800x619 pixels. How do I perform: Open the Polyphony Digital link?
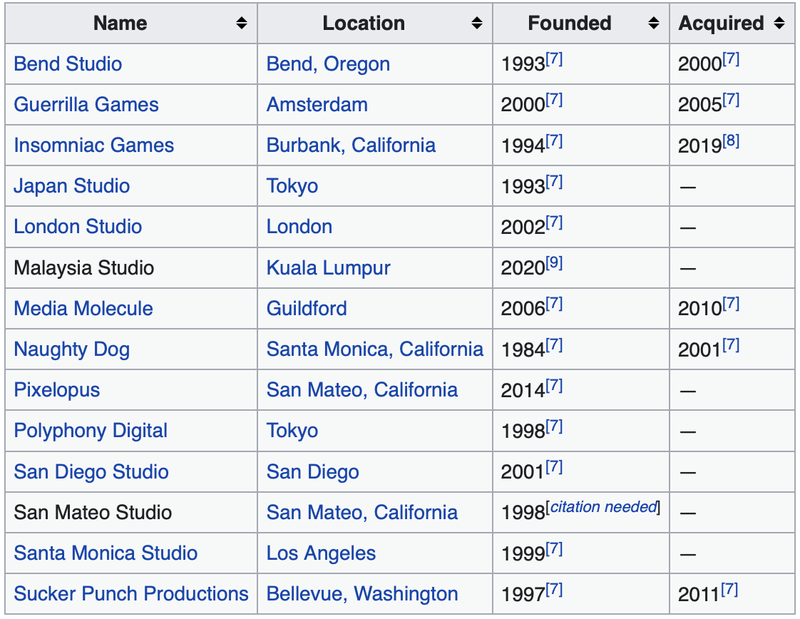click(91, 431)
